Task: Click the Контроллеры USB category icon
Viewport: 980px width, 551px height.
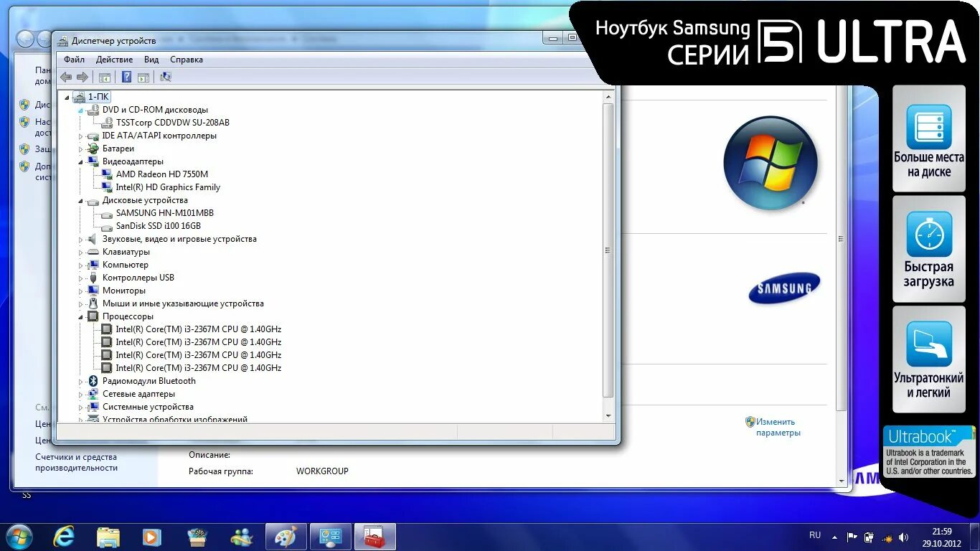Action: pos(93,278)
